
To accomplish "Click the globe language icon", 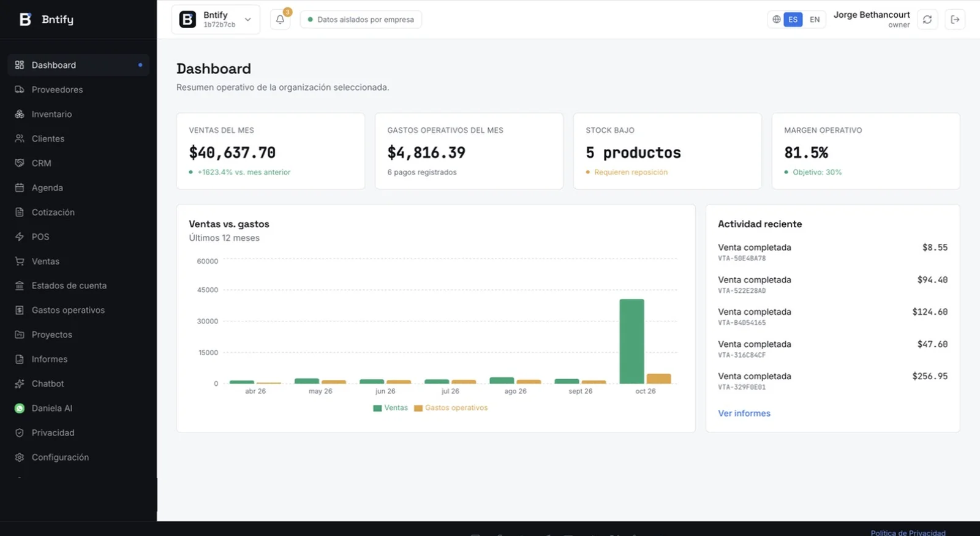I will tap(776, 20).
